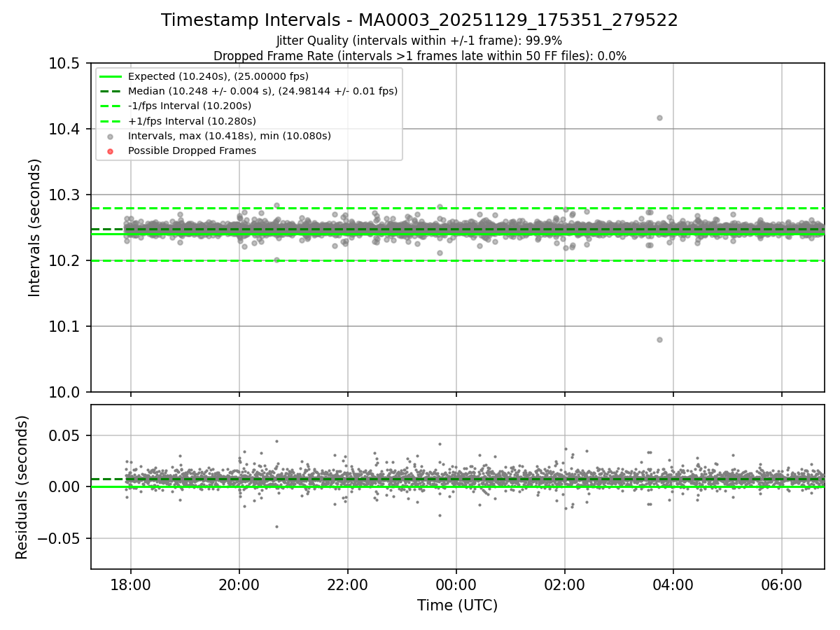Click the 04:00 time tick label
840x630 pixels.
(673, 584)
